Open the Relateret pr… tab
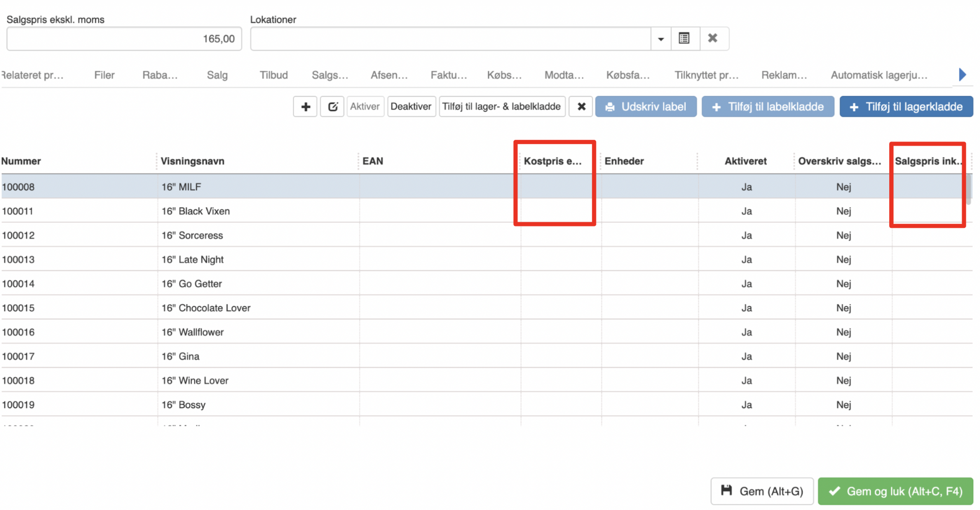This screenshot has width=980, height=510. coord(32,75)
